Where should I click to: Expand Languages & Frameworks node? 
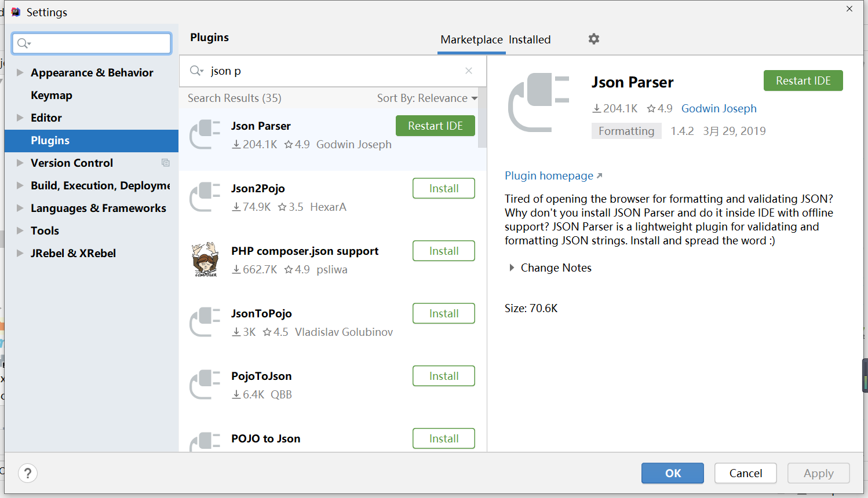pyautogui.click(x=20, y=208)
